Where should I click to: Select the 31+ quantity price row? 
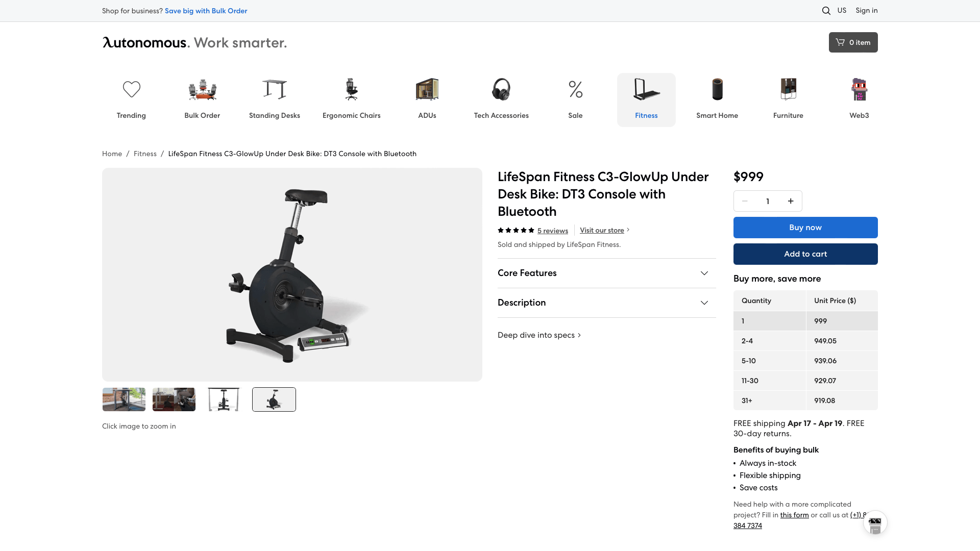[805, 400]
